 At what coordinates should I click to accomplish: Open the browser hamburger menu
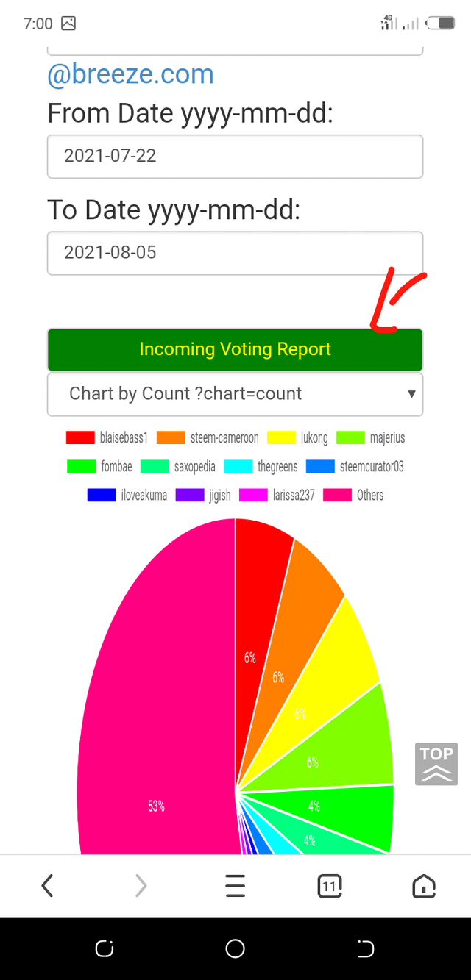coord(235,887)
